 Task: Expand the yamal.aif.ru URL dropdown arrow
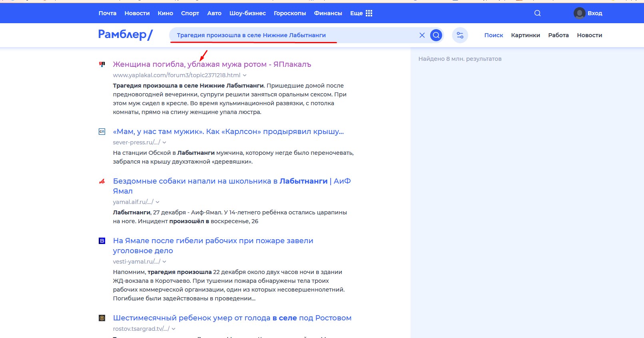[158, 202]
